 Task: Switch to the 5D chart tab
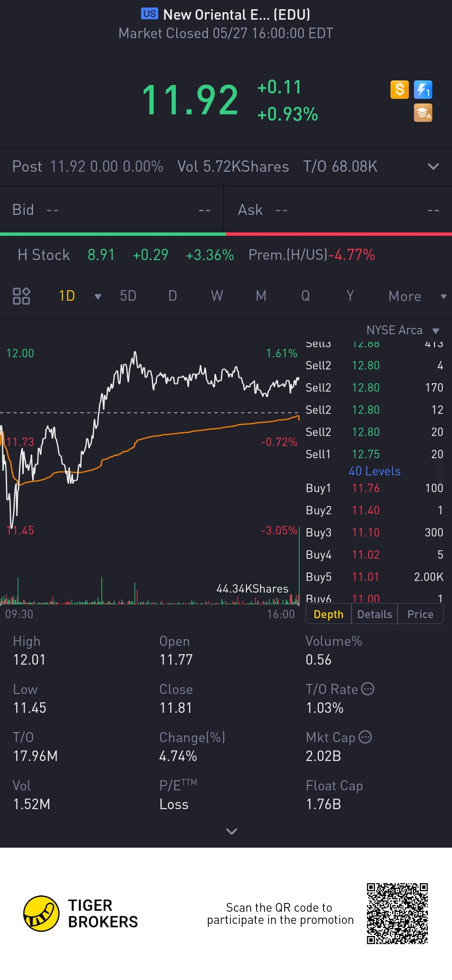click(x=128, y=296)
